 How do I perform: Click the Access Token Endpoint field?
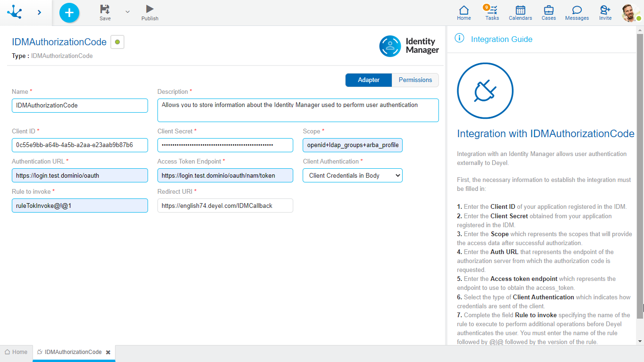[225, 175]
